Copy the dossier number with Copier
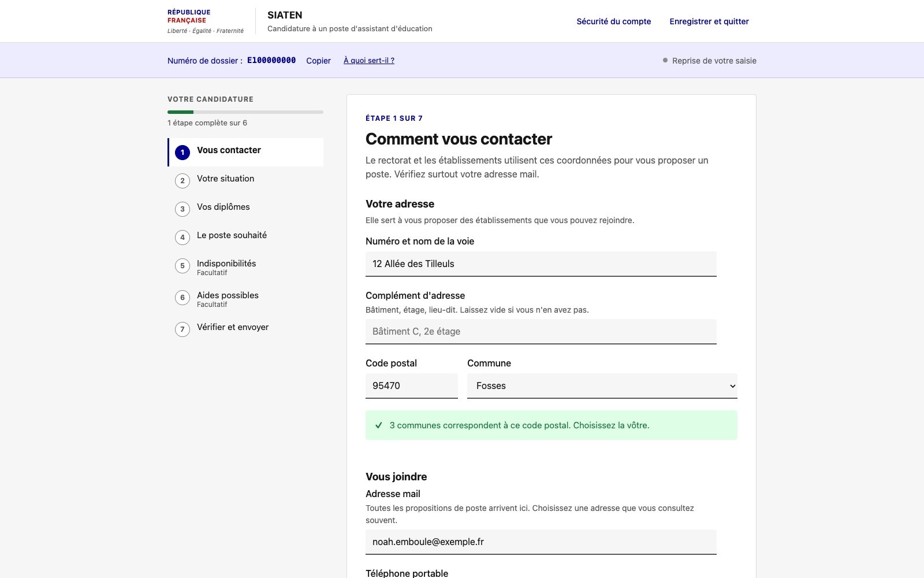The height and width of the screenshot is (578, 924). pyautogui.click(x=318, y=61)
